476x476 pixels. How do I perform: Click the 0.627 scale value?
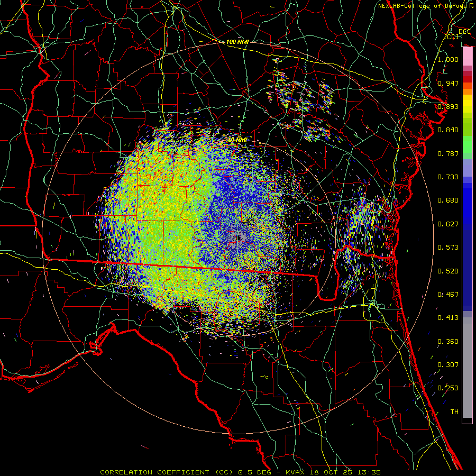(448, 224)
